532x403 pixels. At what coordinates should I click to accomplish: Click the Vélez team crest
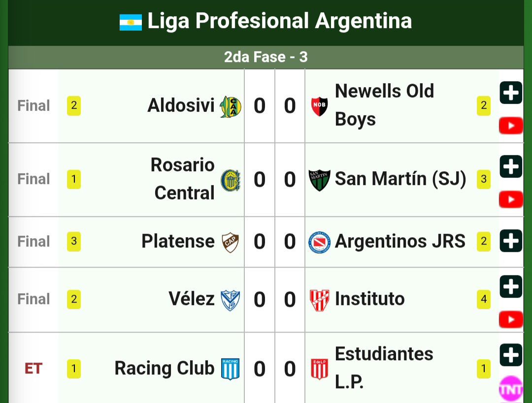230,300
